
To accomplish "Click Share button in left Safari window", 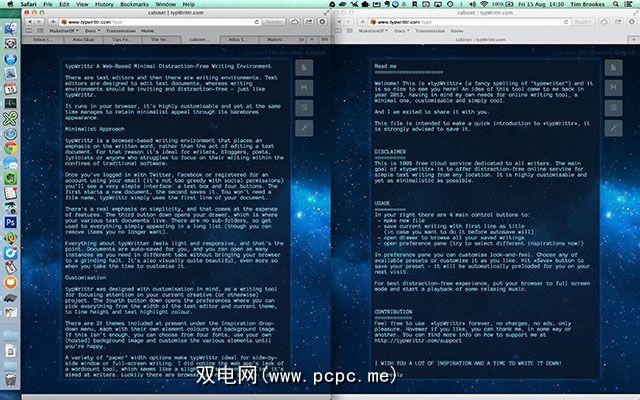I will tap(309, 22).
